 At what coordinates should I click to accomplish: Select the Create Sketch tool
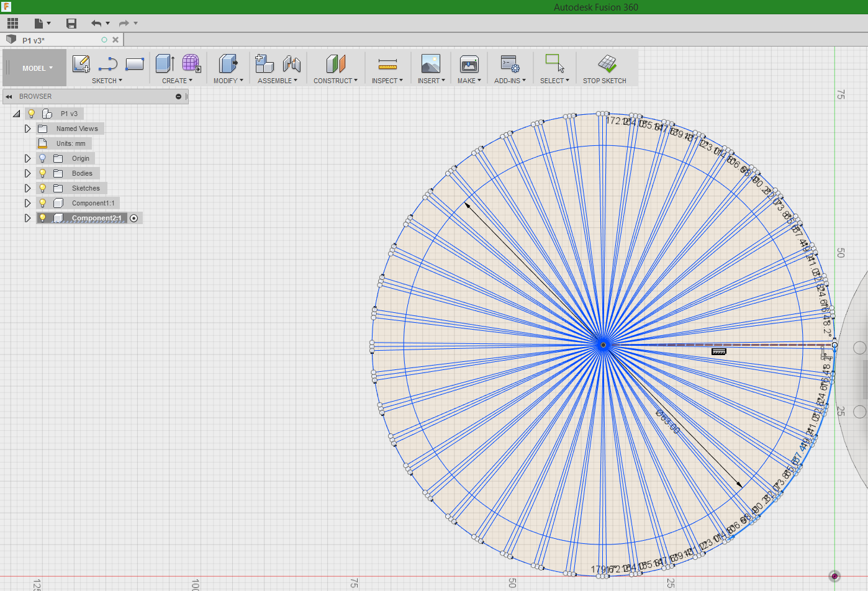(81, 63)
